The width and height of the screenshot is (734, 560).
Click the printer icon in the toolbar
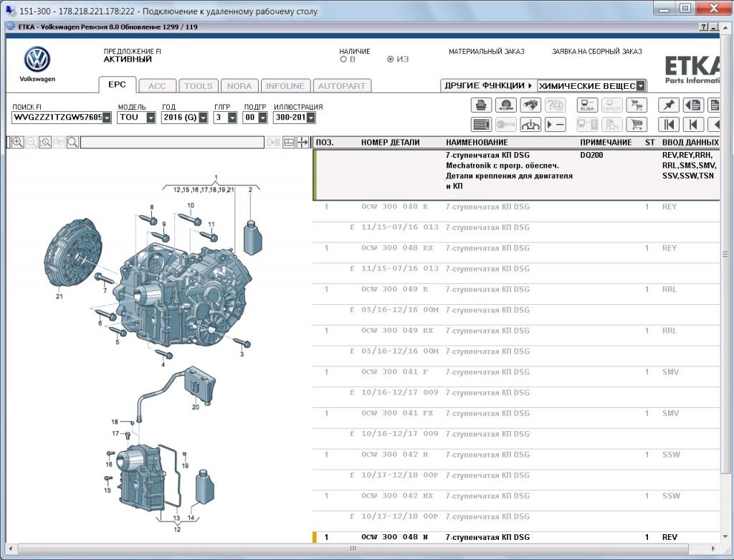[x=481, y=105]
